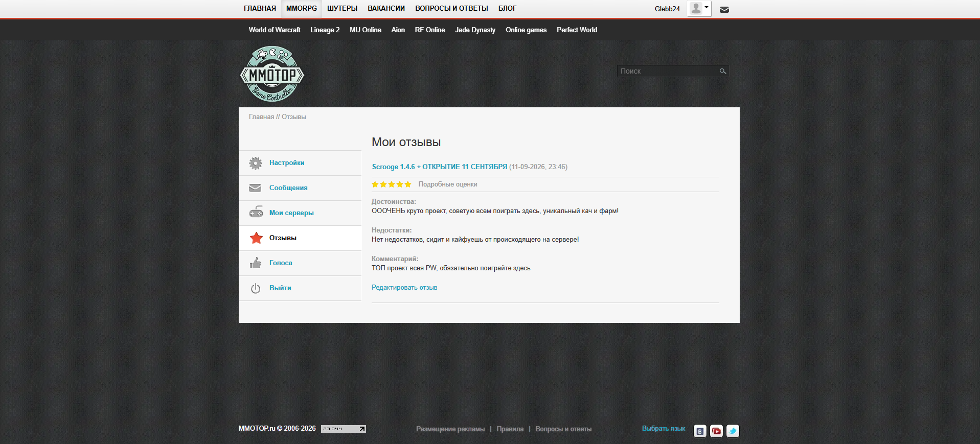Click the five-star rating display
The image size is (980, 444).
coord(392,184)
